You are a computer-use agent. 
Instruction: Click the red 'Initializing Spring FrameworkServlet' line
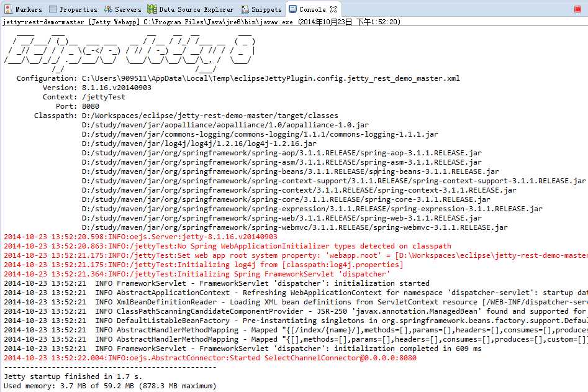click(x=197, y=274)
